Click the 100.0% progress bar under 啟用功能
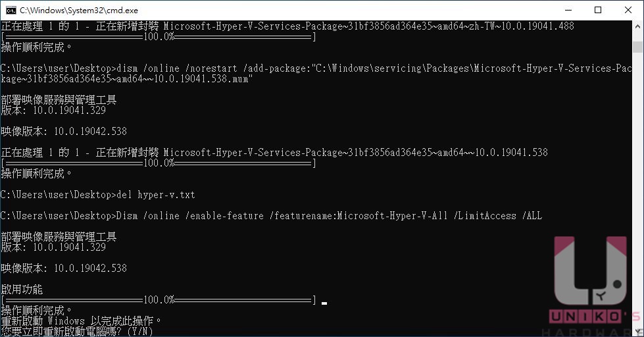The width and height of the screenshot is (644, 337). (159, 300)
